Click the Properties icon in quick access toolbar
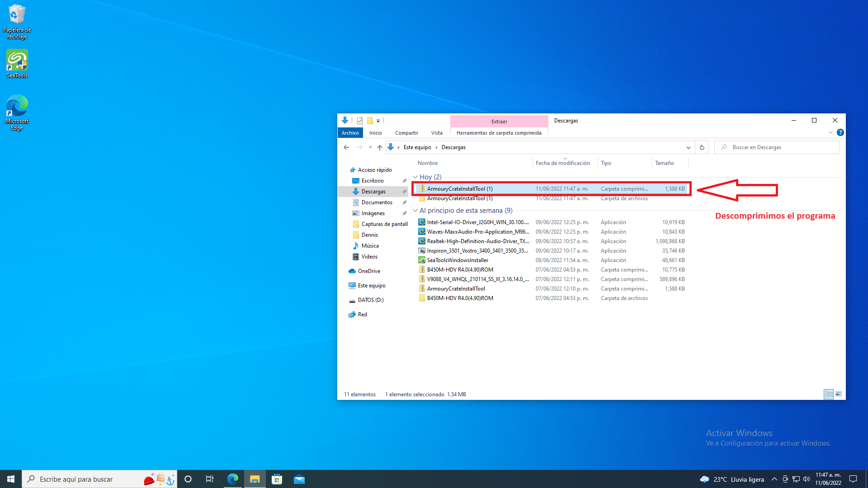This screenshot has width=868, height=488. tap(360, 121)
